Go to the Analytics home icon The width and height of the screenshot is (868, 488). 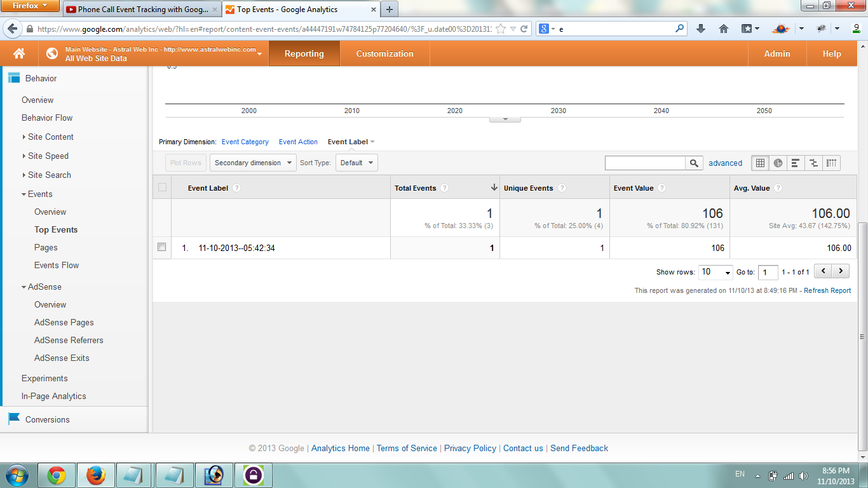pos(19,53)
